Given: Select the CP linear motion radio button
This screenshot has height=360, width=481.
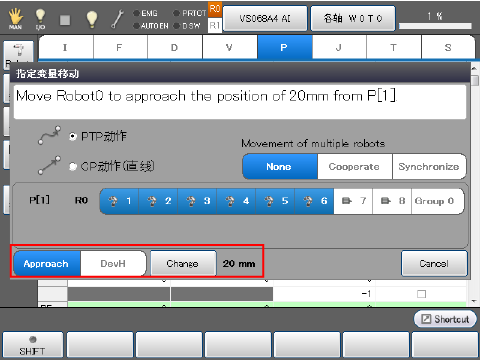Looking at the screenshot, I should [73, 166].
